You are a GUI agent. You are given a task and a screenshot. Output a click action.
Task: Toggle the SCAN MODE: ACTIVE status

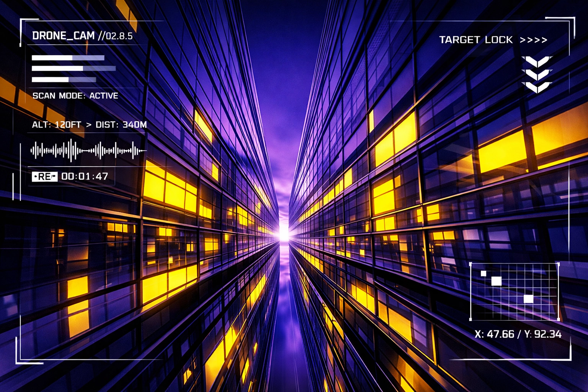click(x=75, y=96)
